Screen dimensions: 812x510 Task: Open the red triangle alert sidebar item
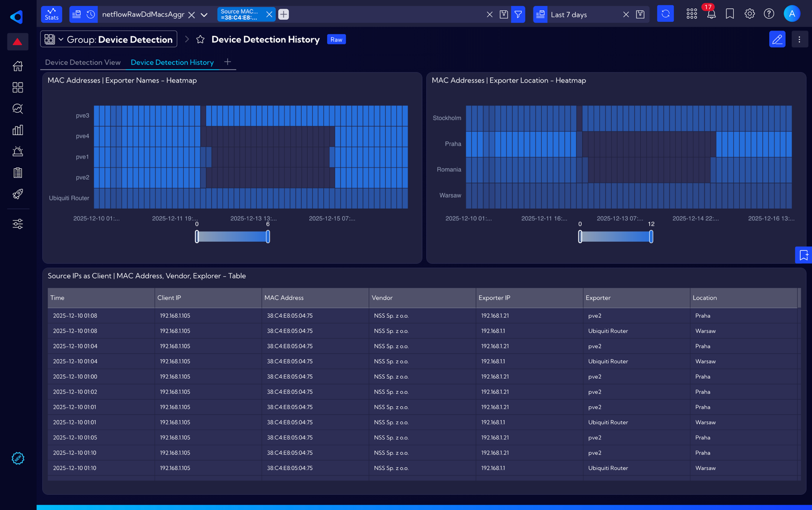(17, 42)
